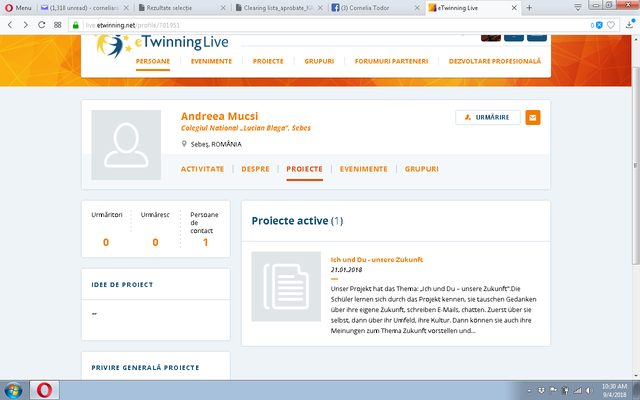The height and width of the screenshot is (400, 640).
Task: Bookmark page with the heart icon
Action: [611, 25]
